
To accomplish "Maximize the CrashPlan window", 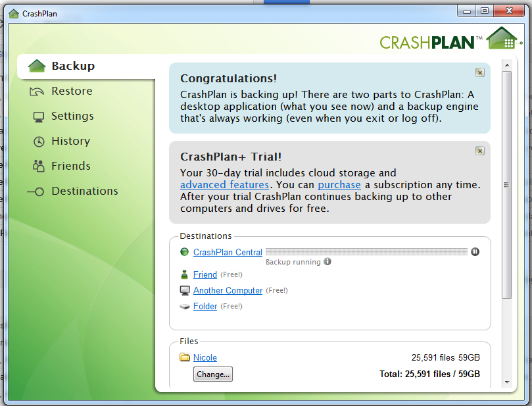I will tap(485, 11).
